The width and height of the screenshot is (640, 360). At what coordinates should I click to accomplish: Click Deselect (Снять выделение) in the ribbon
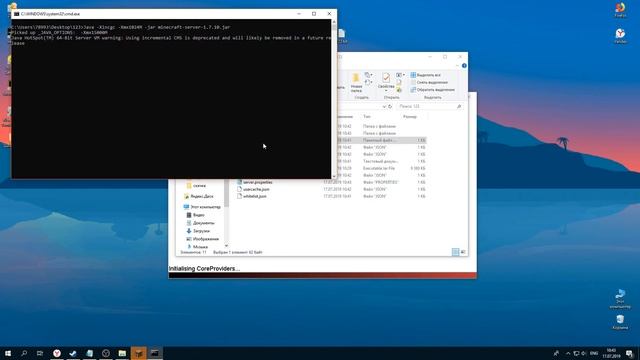click(429, 82)
